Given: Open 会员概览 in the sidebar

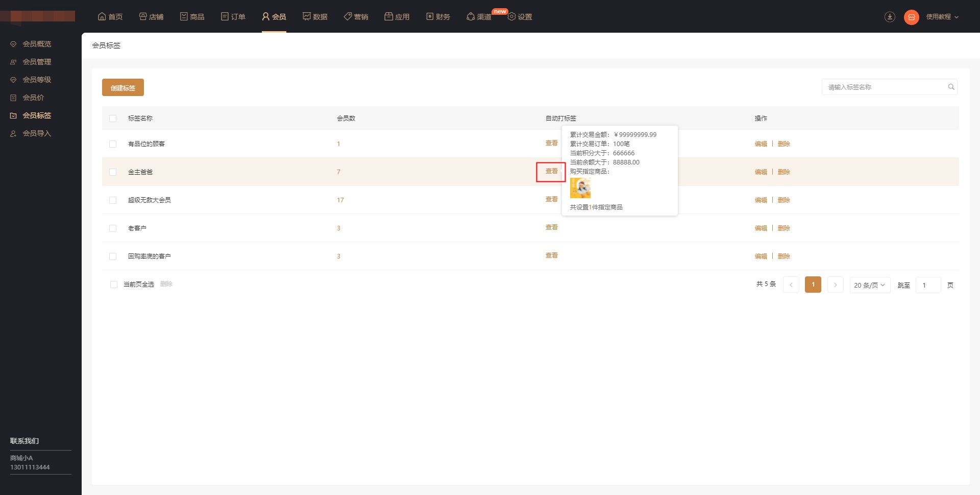Looking at the screenshot, I should click(x=37, y=44).
